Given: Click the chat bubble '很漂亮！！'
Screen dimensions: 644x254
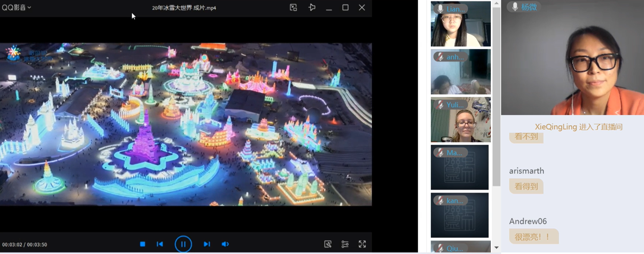Looking at the screenshot, I should tap(534, 237).
